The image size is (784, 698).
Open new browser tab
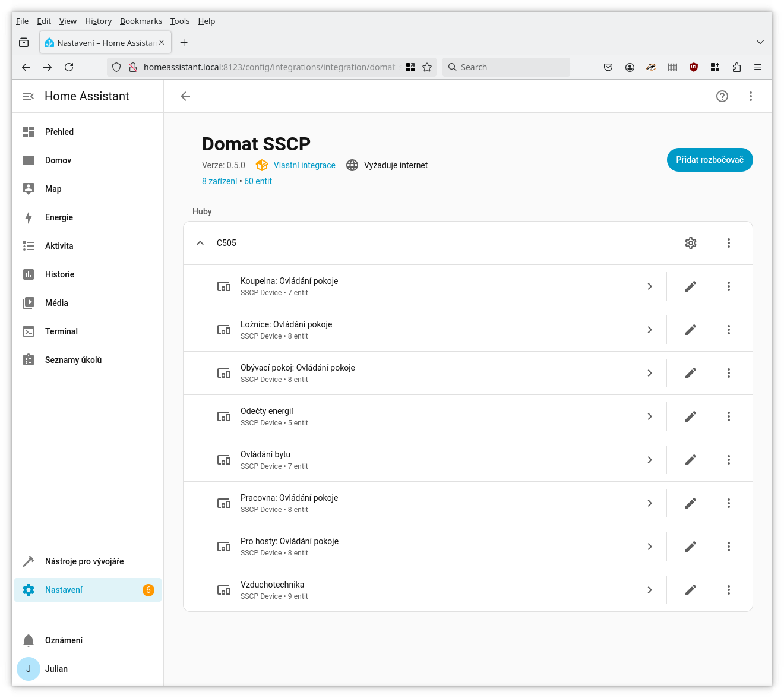[184, 43]
